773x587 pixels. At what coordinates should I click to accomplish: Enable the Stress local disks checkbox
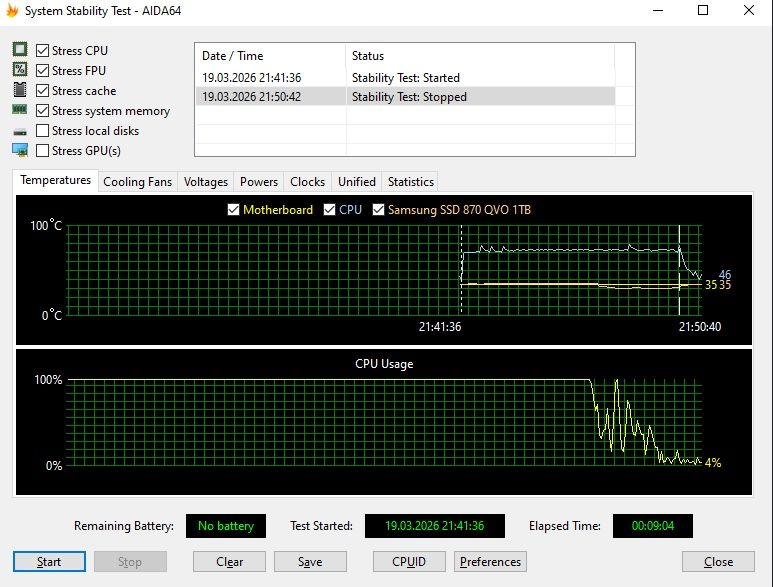[x=42, y=131]
